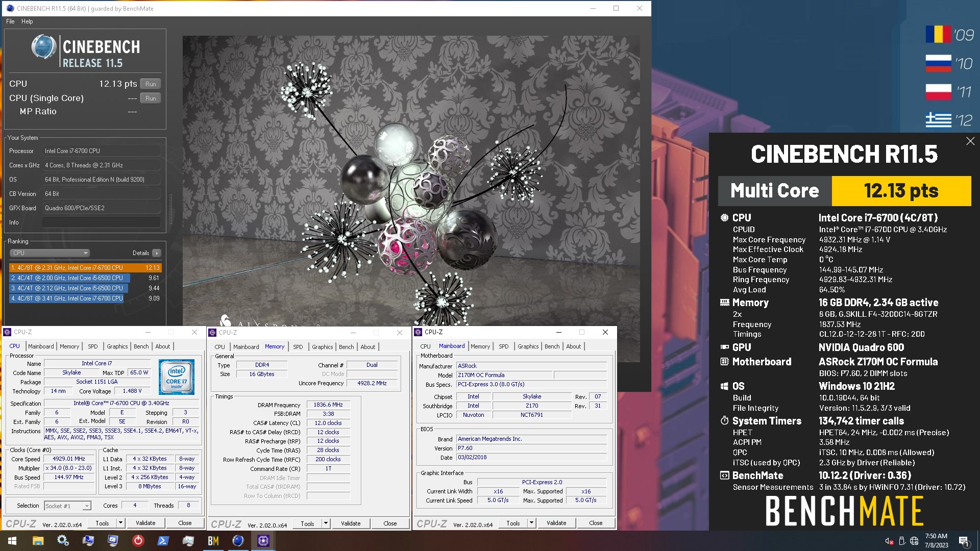Viewport: 980px width, 551px height.
Task: Open the Windows Start menu
Action: (12, 541)
